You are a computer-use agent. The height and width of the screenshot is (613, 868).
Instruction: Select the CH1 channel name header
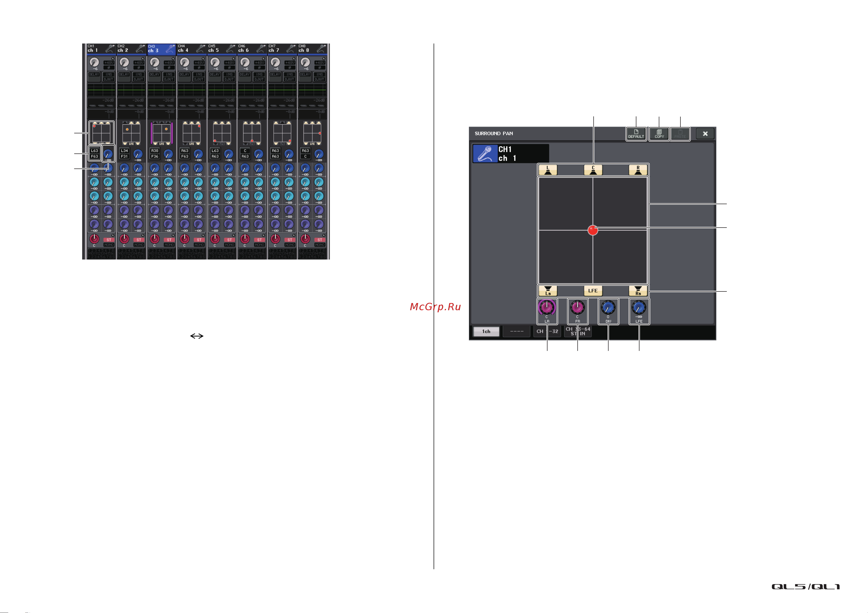pos(101,49)
